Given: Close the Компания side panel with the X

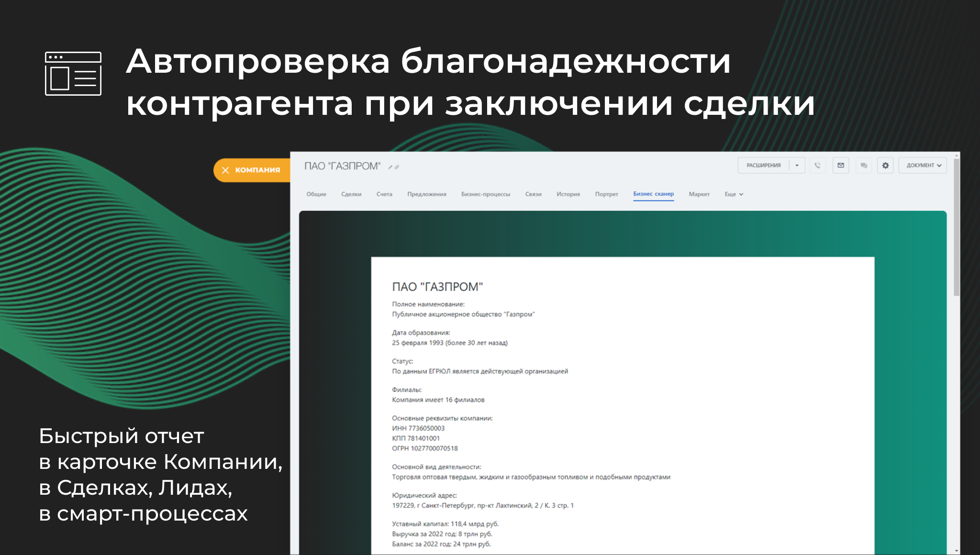Looking at the screenshot, I should click(225, 170).
